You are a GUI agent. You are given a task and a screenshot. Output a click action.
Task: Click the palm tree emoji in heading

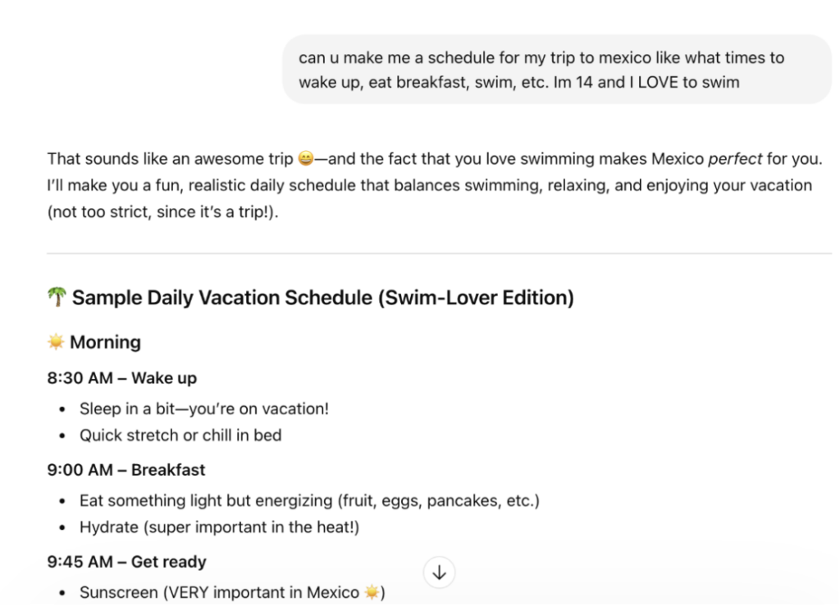[57, 297]
